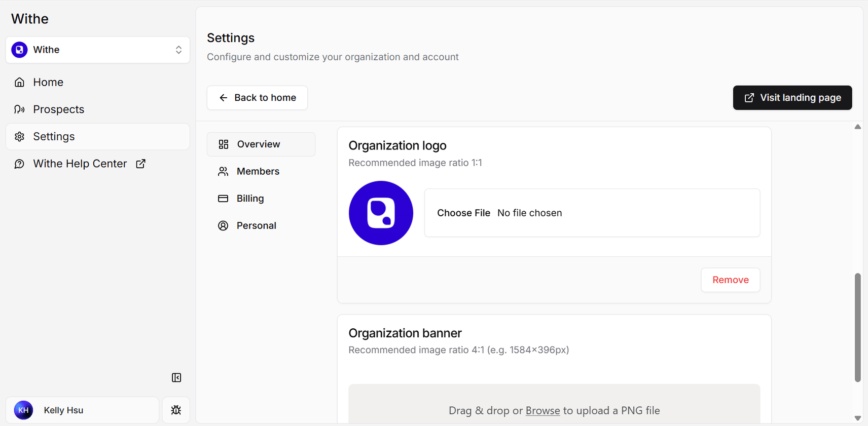The width and height of the screenshot is (868, 426).
Task: Open Withe Help Center link
Action: 98,164
